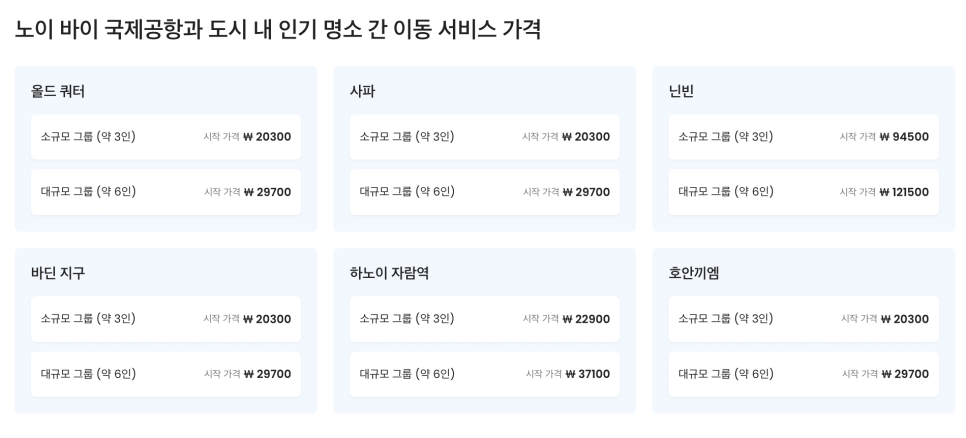
Task: Pick 호안끼엠 소규모 그룹 ₩20300 row
Action: coord(803,318)
